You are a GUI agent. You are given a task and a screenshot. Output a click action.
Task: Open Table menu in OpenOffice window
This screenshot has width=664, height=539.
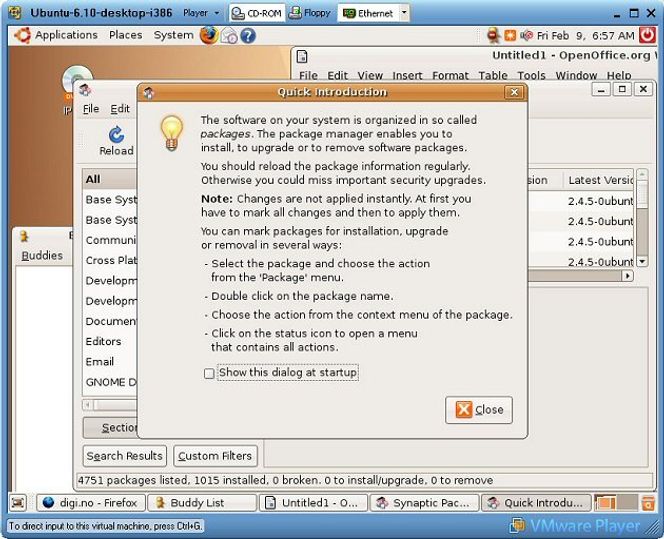(x=493, y=75)
